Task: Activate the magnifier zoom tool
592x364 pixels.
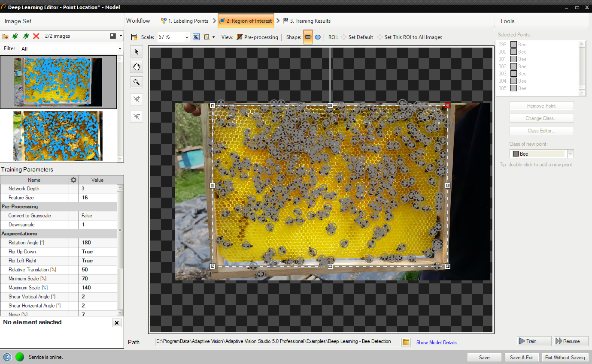Action: [x=137, y=82]
